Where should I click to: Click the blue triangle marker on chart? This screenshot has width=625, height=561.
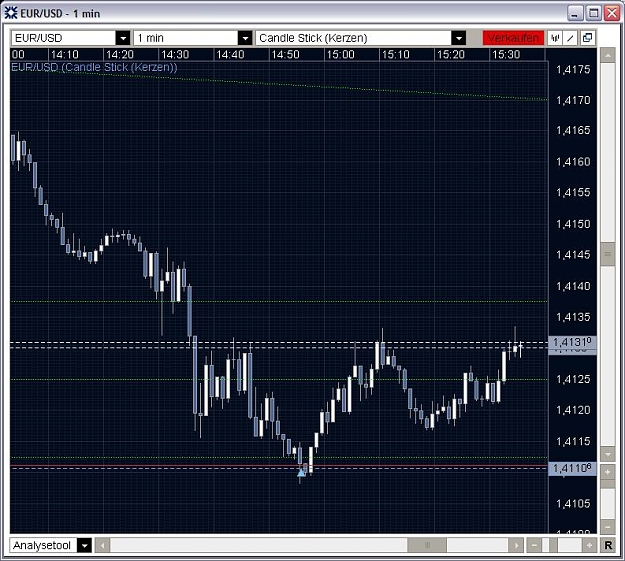(x=301, y=472)
